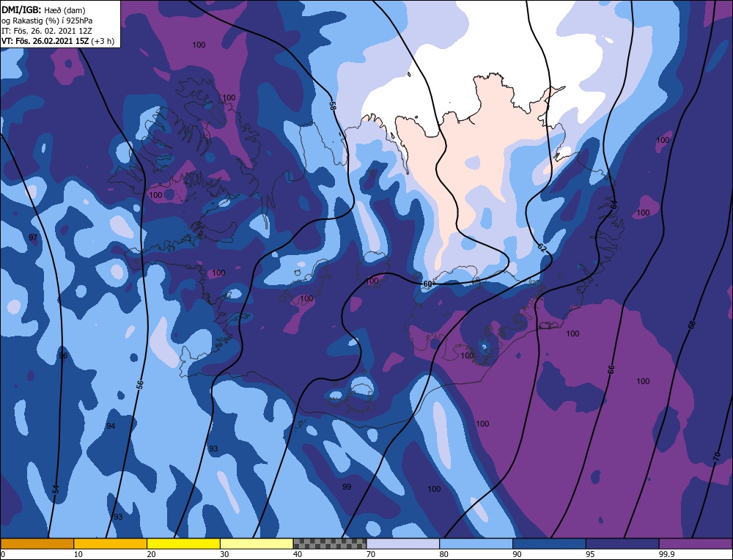Image resolution: width=733 pixels, height=560 pixels.
Task: Click the contour label 58
Action: click(x=332, y=106)
